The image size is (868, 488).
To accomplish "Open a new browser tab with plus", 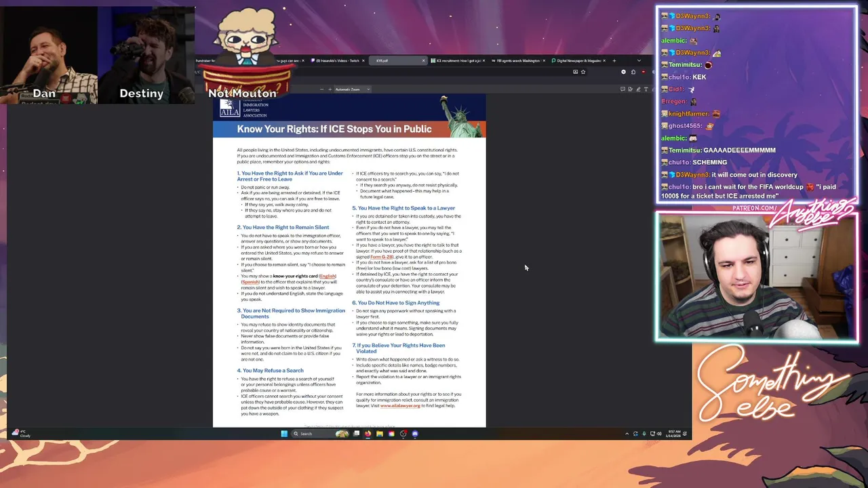I will tap(614, 60).
